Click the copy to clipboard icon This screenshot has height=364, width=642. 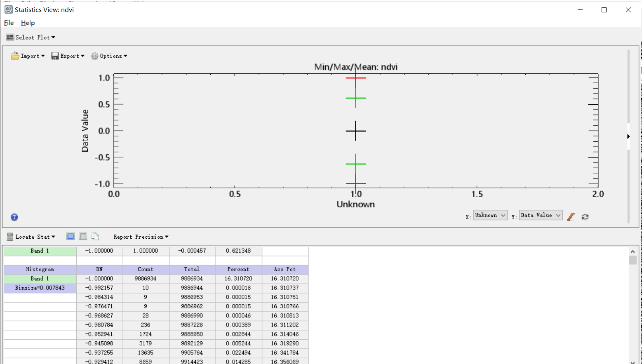pyautogui.click(x=95, y=236)
